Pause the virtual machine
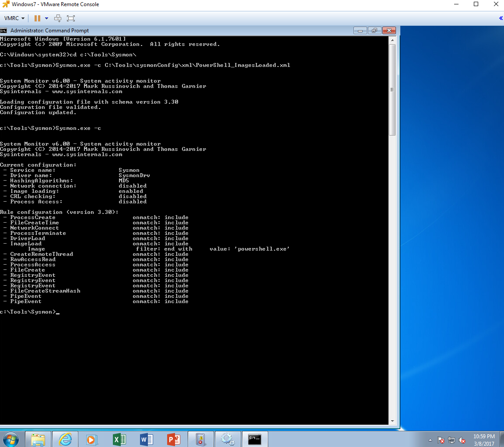The height and width of the screenshot is (447, 504). (37, 18)
